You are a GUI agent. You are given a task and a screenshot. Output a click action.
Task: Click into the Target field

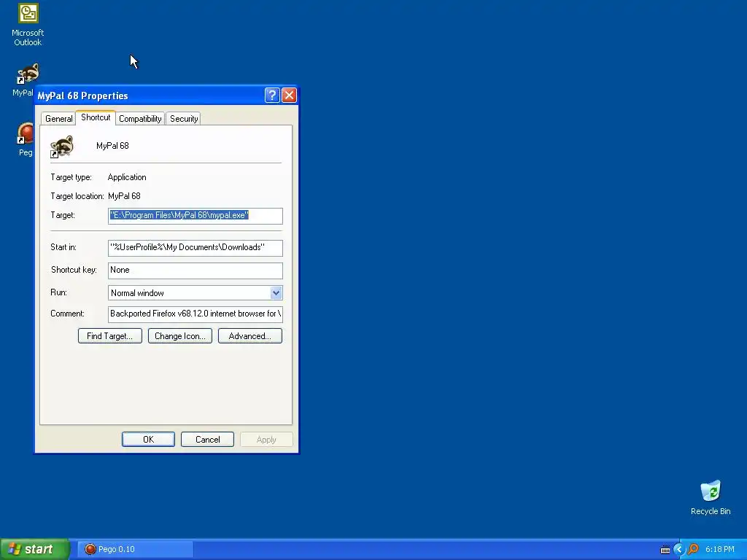coord(196,216)
